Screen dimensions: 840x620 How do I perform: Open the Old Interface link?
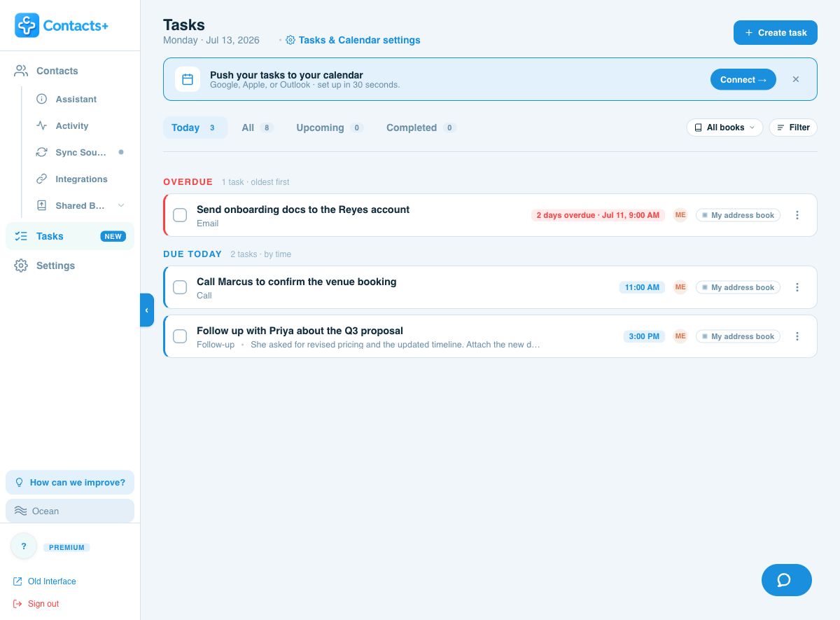click(45, 581)
